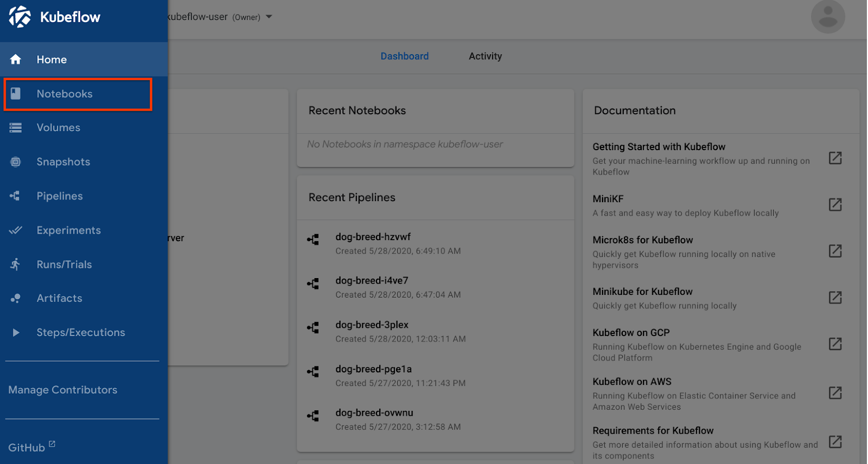This screenshot has height=464, width=868.
Task: Open the MiniKF documentation entry
Action: click(x=608, y=199)
